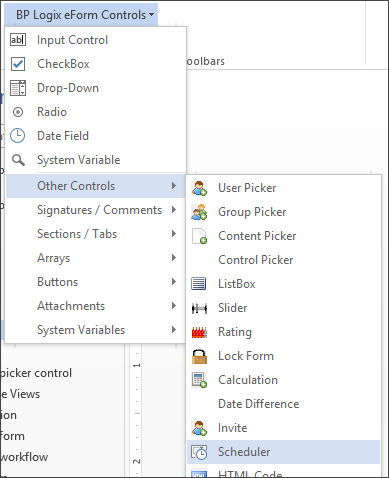Insert a Content Picker control
Image resolution: width=389 pixels, height=478 pixels.
point(283,236)
